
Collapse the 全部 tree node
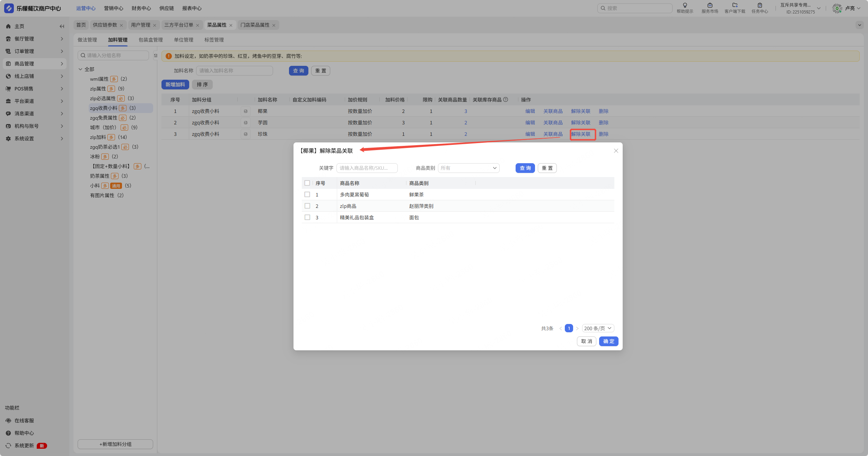point(80,69)
